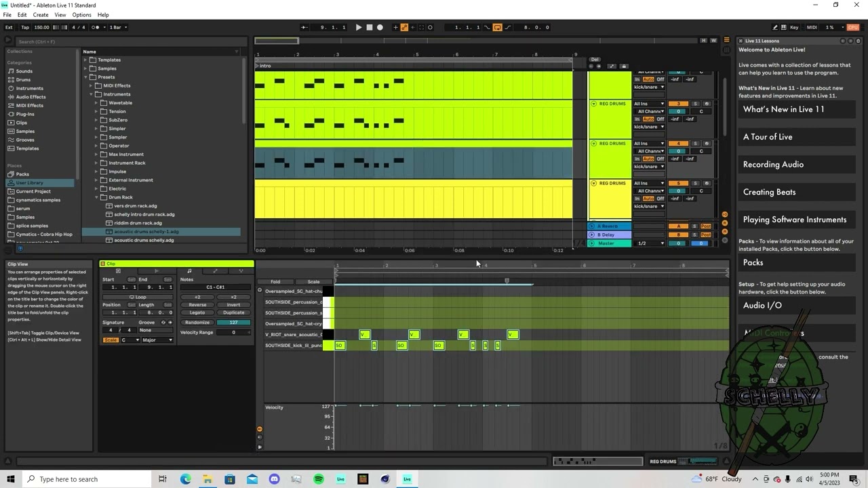868x488 pixels.
Task: Toggle the Fold button in note editor
Action: (x=275, y=282)
